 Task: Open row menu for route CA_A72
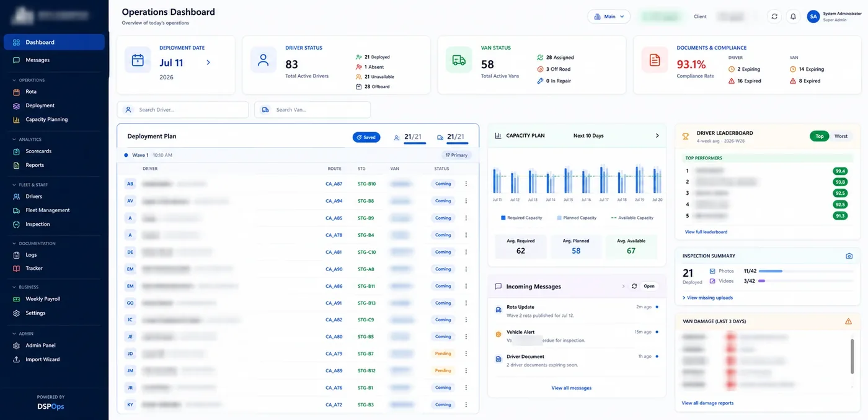pyautogui.click(x=466, y=404)
